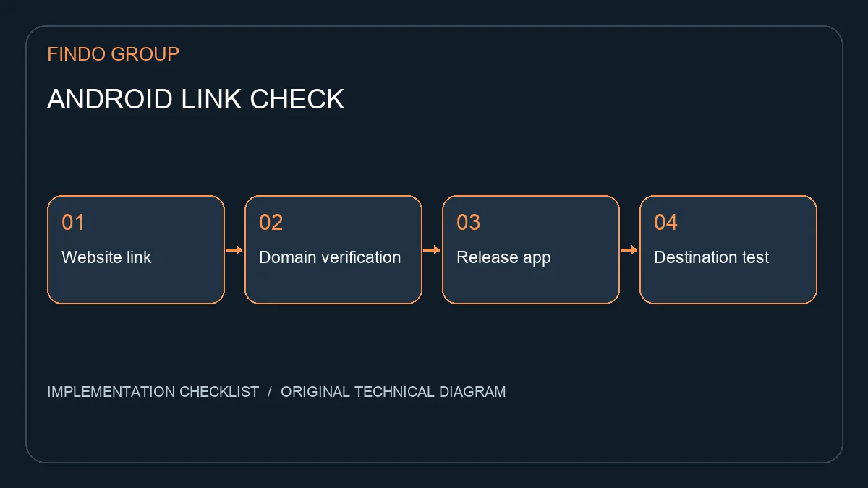
Task: Choose the Release app step box
Action: (531, 249)
